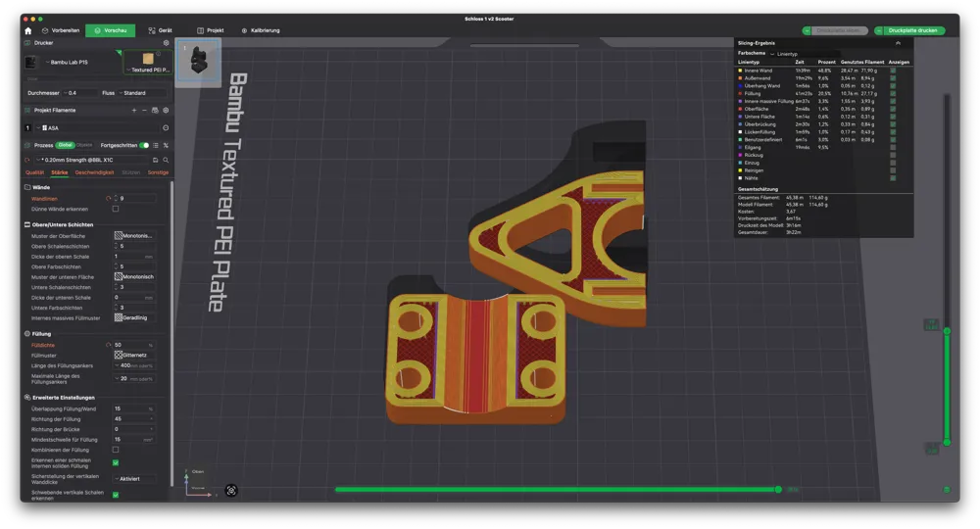Open AMS sync icon in Projekt Filamente
The image size is (980, 529).
pyautogui.click(x=155, y=111)
